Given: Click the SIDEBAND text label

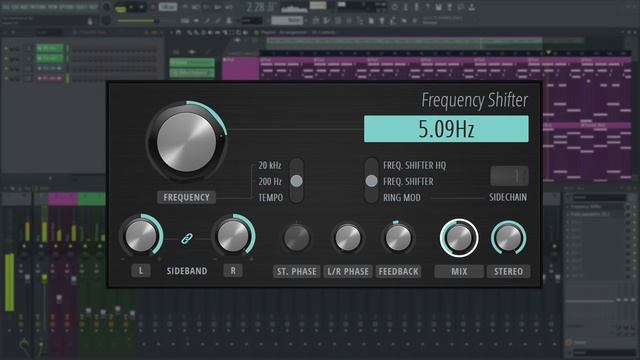Looking at the screenshot, I should [x=187, y=271].
